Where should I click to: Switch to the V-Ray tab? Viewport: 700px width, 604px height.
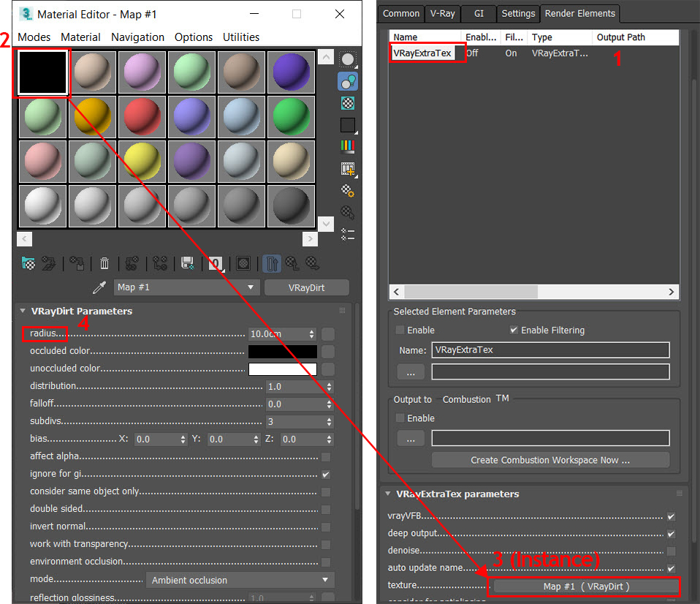point(442,13)
